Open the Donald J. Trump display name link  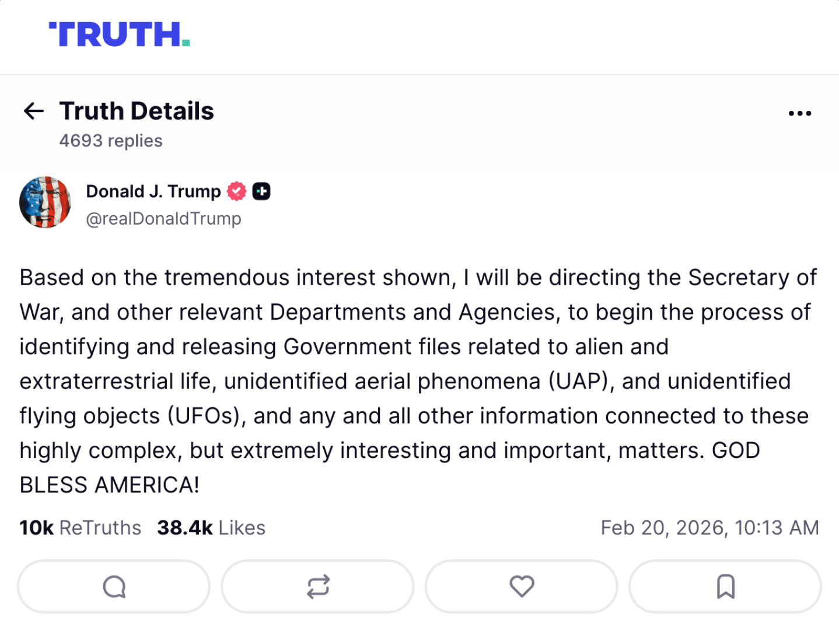click(x=153, y=191)
